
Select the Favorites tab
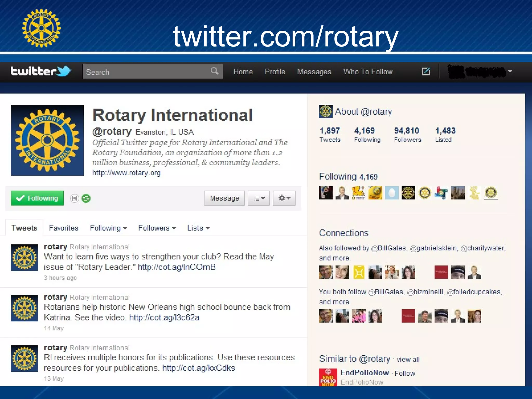64,228
